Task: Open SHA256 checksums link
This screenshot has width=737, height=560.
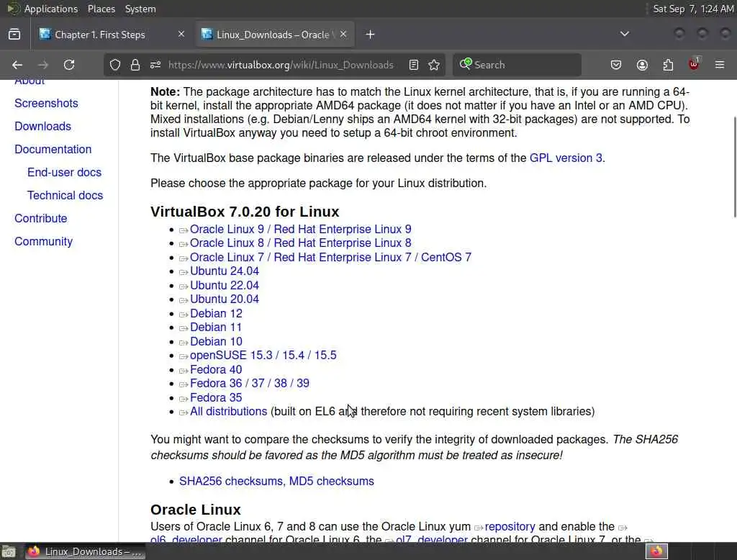Action: click(x=232, y=482)
